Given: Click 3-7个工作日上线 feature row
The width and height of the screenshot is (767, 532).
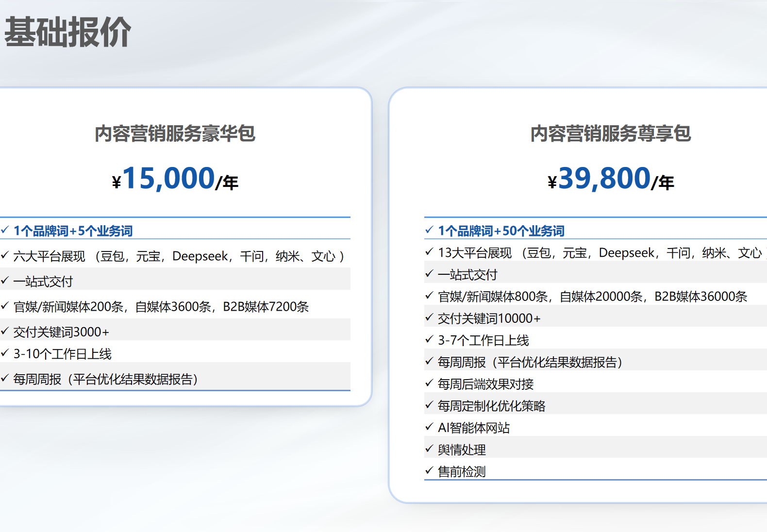Looking at the screenshot, I should coord(596,340).
